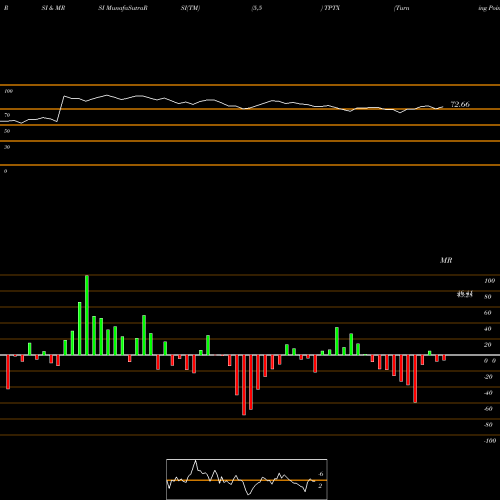
Task: Click the MR axis label 100
Action: 489,281
